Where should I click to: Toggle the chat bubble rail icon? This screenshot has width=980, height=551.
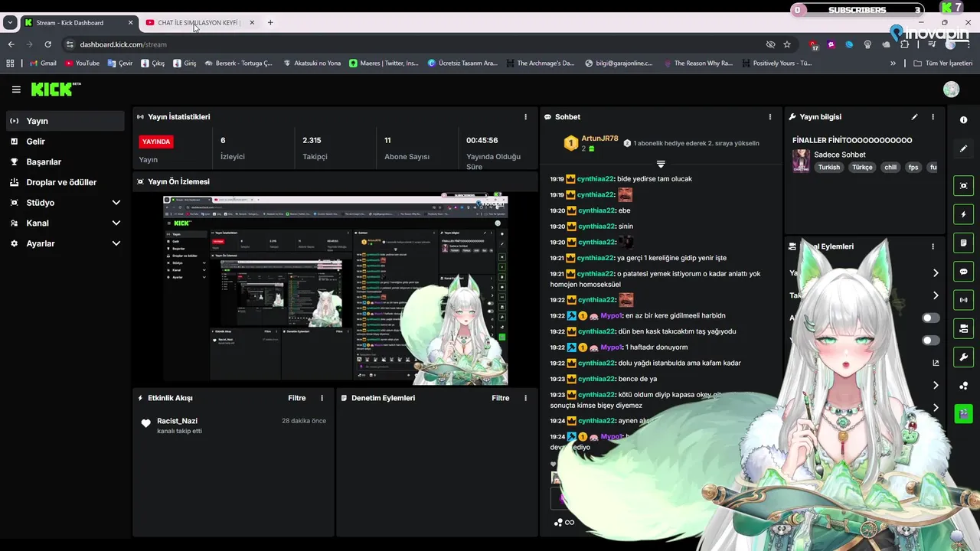click(963, 272)
